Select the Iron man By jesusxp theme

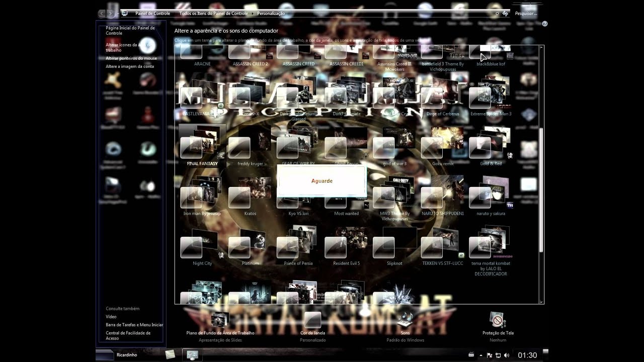202,195
